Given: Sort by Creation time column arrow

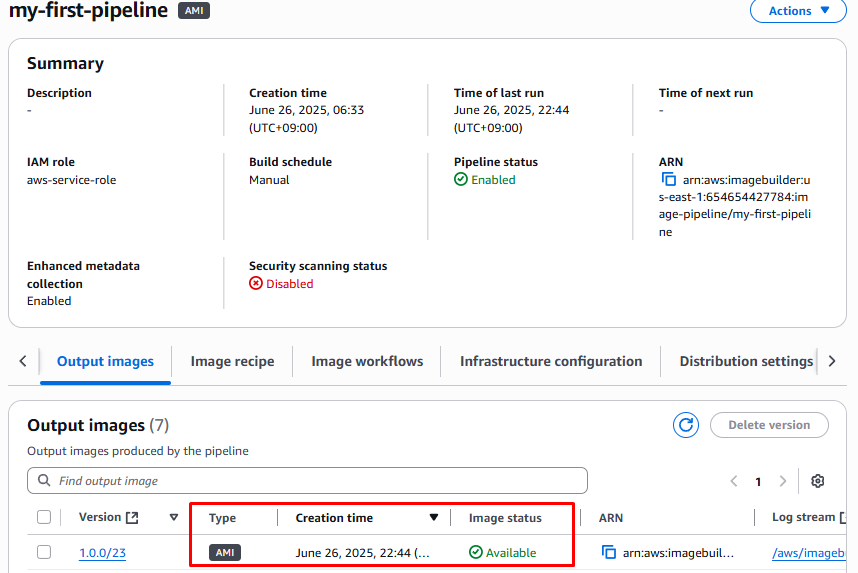Looking at the screenshot, I should (x=433, y=518).
